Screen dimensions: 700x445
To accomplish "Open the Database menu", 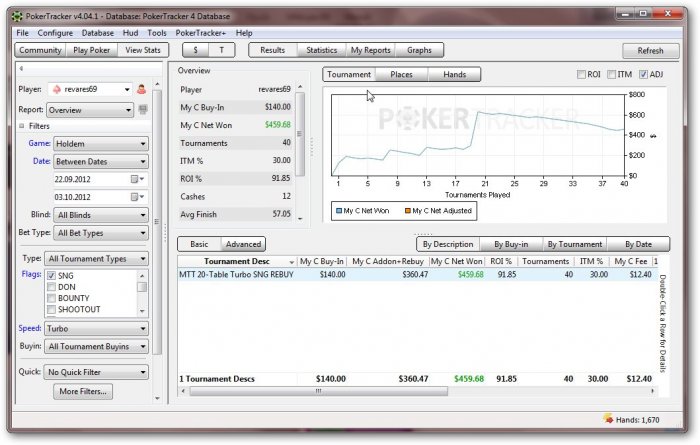I will (x=97, y=33).
